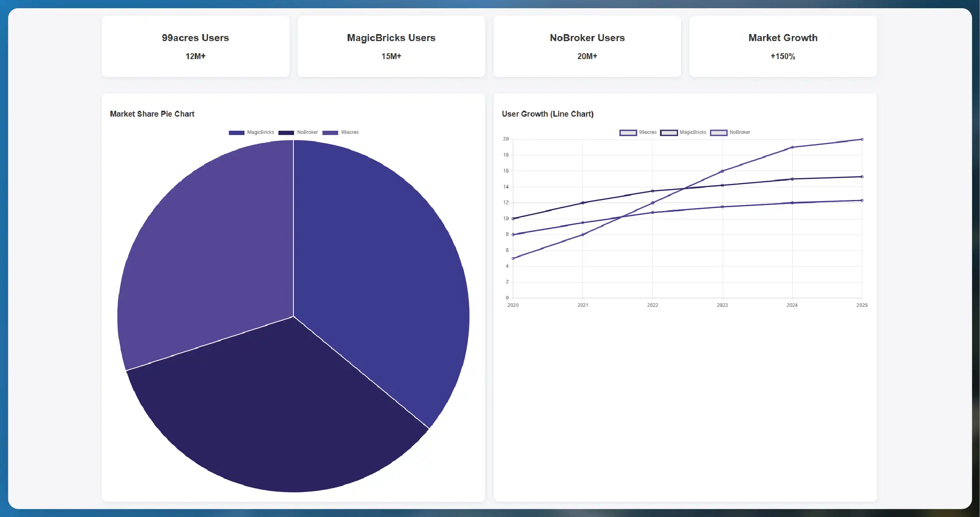Click NoBroker 2020 starting data point
The width and height of the screenshot is (980, 517).
click(513, 258)
